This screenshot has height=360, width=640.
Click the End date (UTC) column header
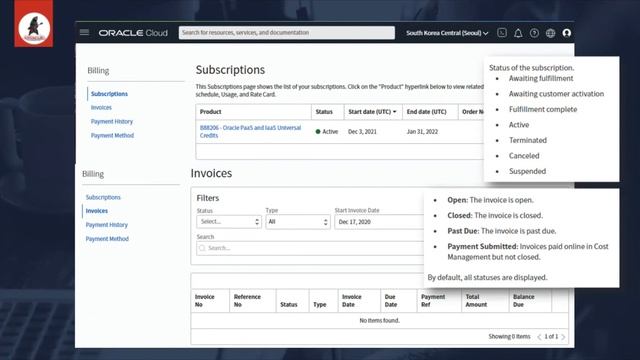(427, 112)
